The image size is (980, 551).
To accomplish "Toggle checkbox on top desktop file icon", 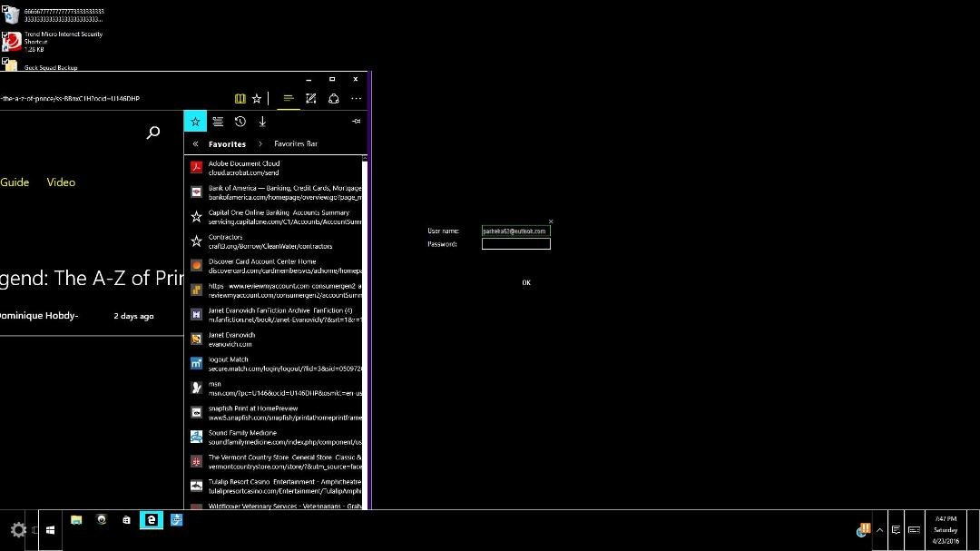I will pyautogui.click(x=5, y=9).
